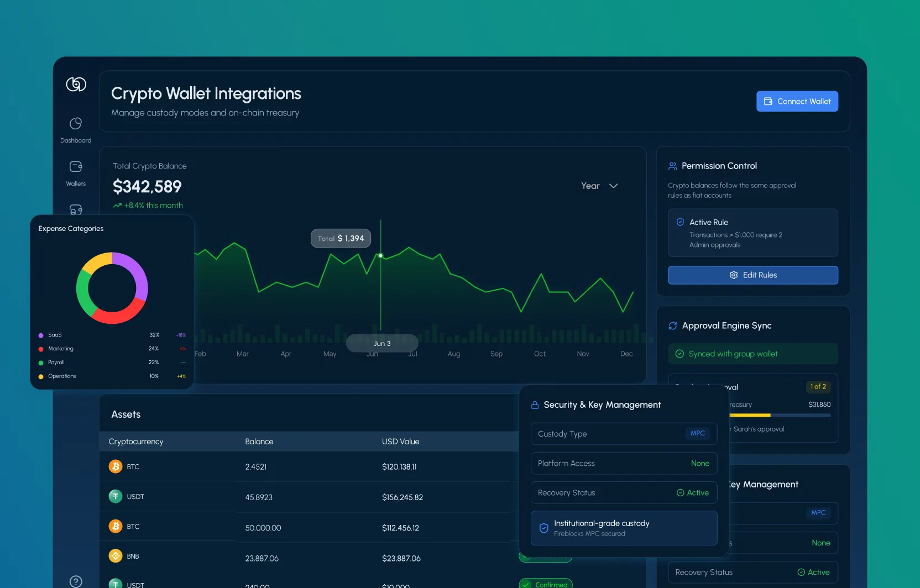Image resolution: width=920 pixels, height=588 pixels.
Task: Click the Jun 3 timeline marker
Action: 382,343
